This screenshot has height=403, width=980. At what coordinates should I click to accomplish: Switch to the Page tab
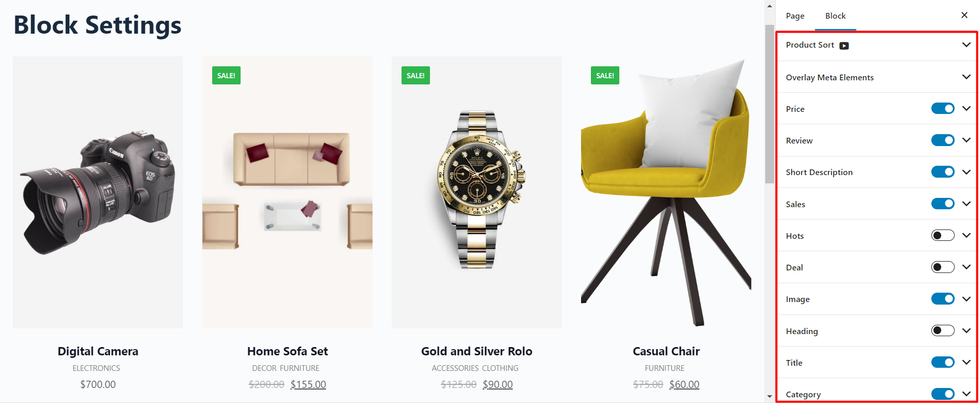click(x=795, y=16)
